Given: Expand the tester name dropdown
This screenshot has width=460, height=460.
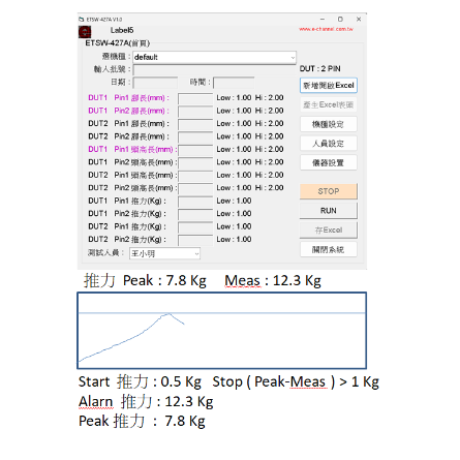Looking at the screenshot, I should pyautogui.click(x=197, y=254).
